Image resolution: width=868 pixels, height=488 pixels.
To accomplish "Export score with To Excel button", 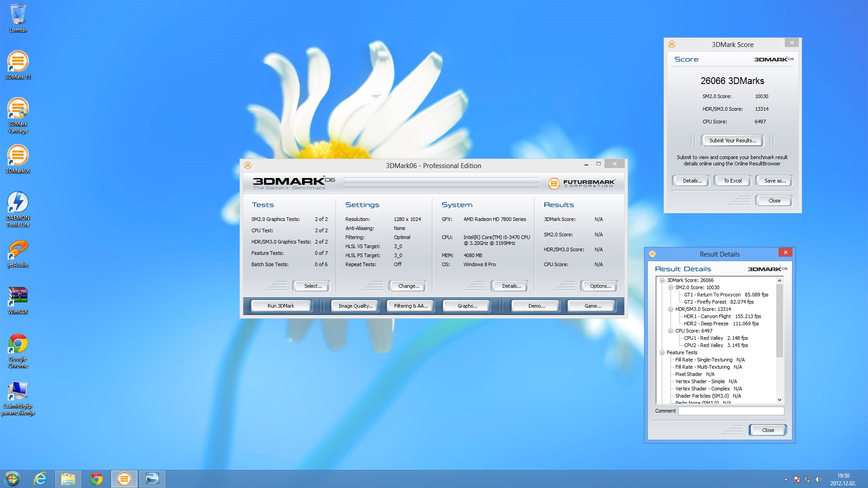I will click(732, 181).
